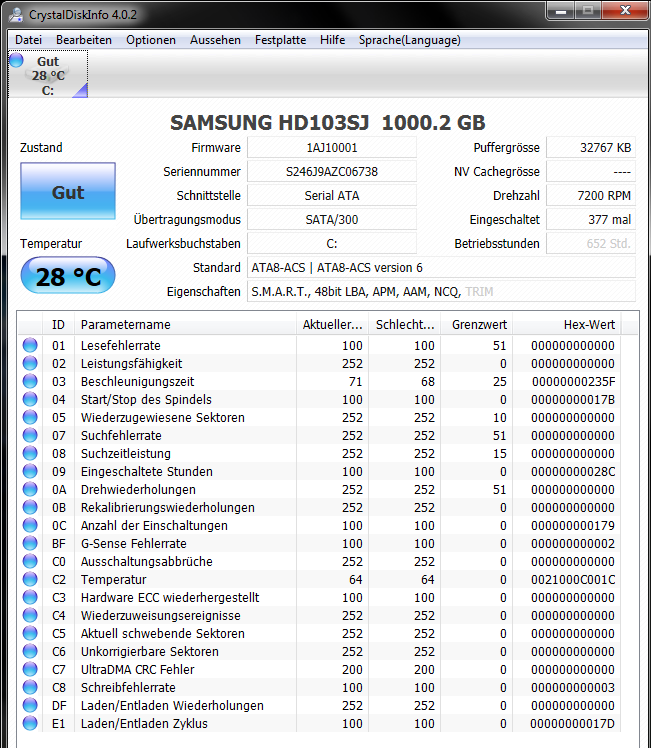Click the status orb for Leistungsfähigkeit
Image resolution: width=651 pixels, height=748 pixels.
(30, 363)
